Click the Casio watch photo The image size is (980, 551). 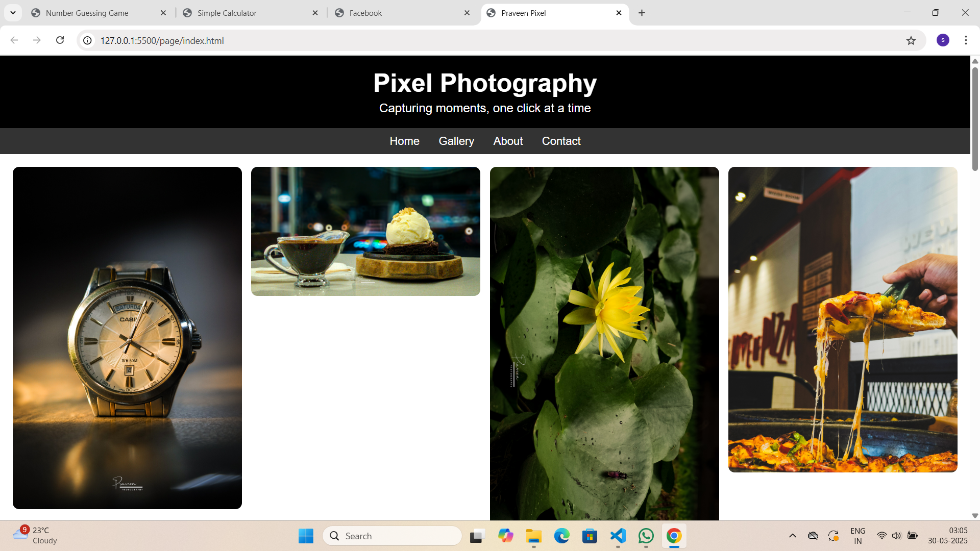pos(127,338)
